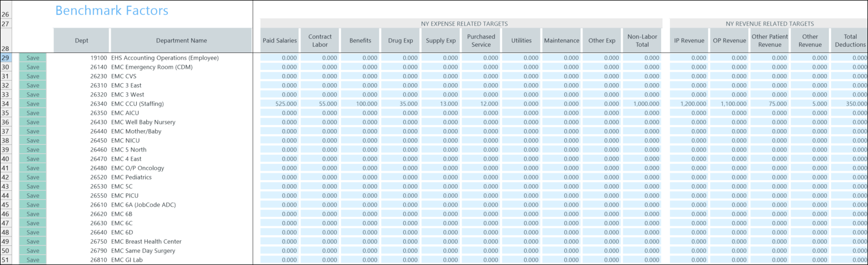Image resolution: width=868 pixels, height=265 pixels.
Task: Click EMC CCU OP Revenue cell 1,100.000
Action: click(729, 104)
